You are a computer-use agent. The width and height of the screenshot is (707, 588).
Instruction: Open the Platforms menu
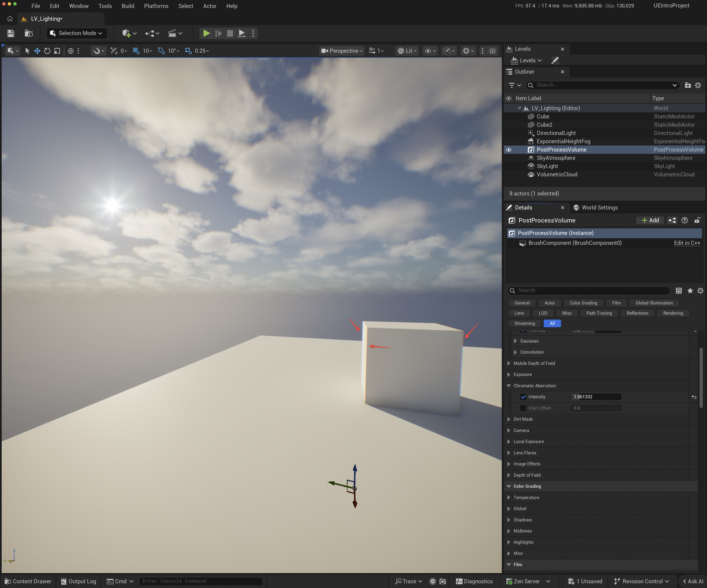pyautogui.click(x=156, y=6)
